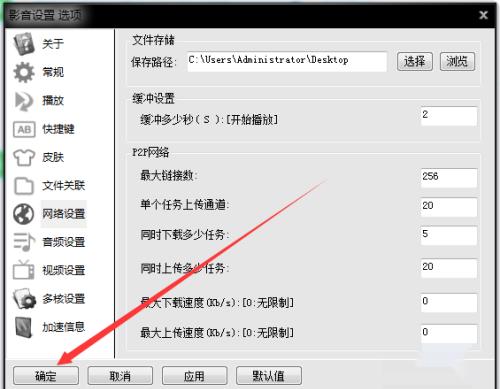
Task: Click the multi-core (多核设置) gear icon
Action: click(x=25, y=299)
